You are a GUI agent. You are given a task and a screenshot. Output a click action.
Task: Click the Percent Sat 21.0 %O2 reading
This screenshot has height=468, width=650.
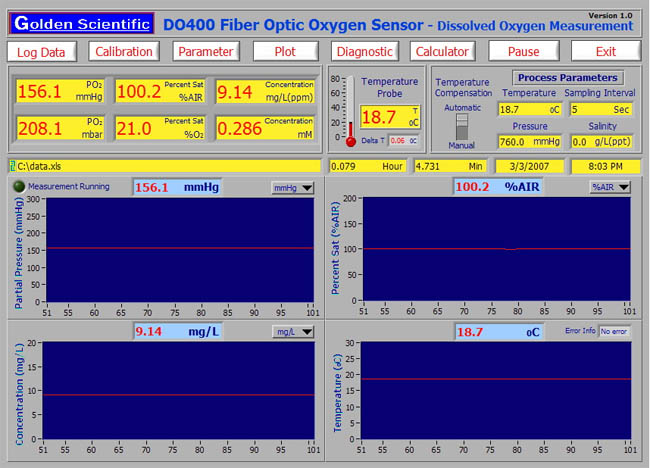pos(160,128)
